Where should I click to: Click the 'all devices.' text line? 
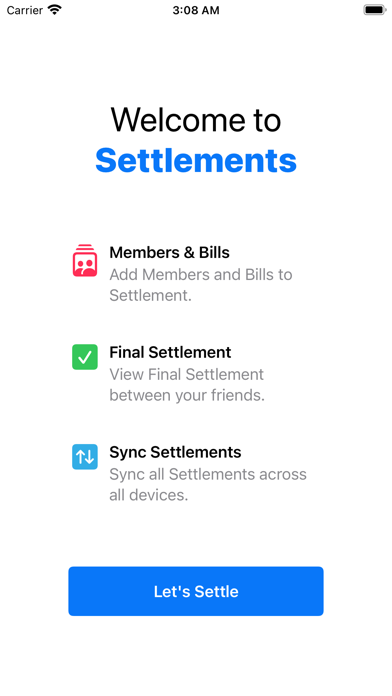[x=149, y=495]
